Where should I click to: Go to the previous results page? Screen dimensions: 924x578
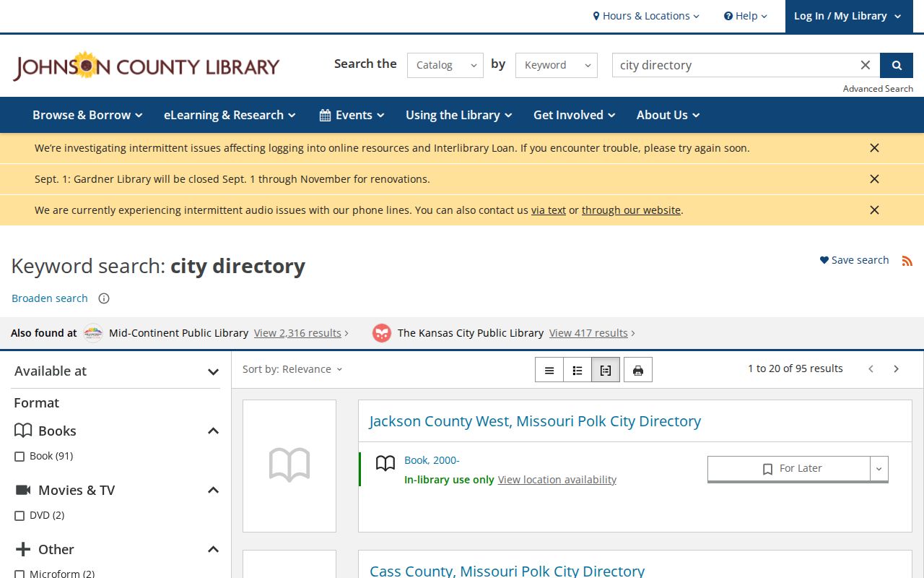coord(871,369)
